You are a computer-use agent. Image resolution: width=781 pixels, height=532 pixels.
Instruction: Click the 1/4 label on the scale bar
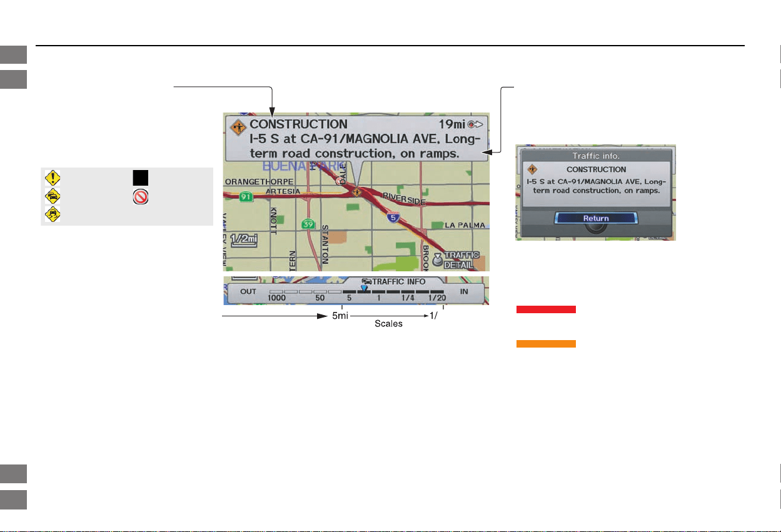click(x=408, y=299)
